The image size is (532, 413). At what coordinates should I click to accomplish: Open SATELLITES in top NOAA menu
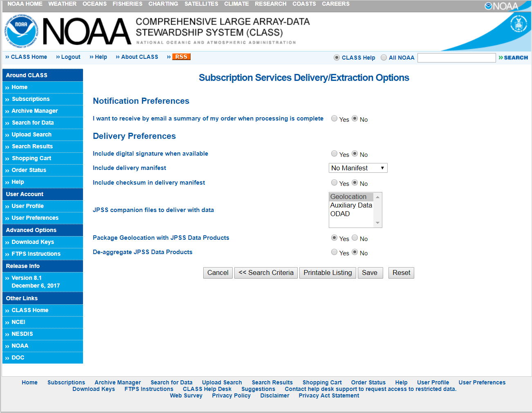[x=201, y=4]
